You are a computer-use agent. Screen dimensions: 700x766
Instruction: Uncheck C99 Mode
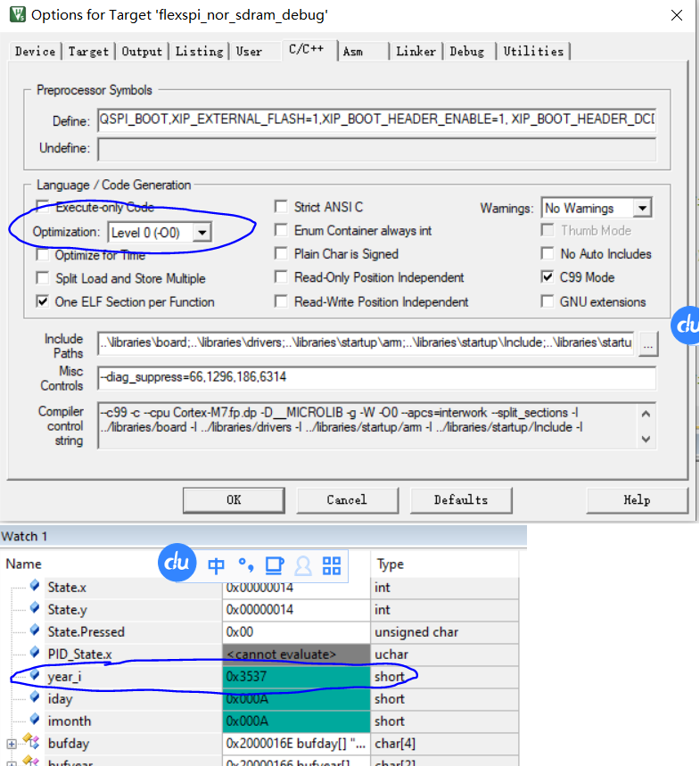coord(548,277)
